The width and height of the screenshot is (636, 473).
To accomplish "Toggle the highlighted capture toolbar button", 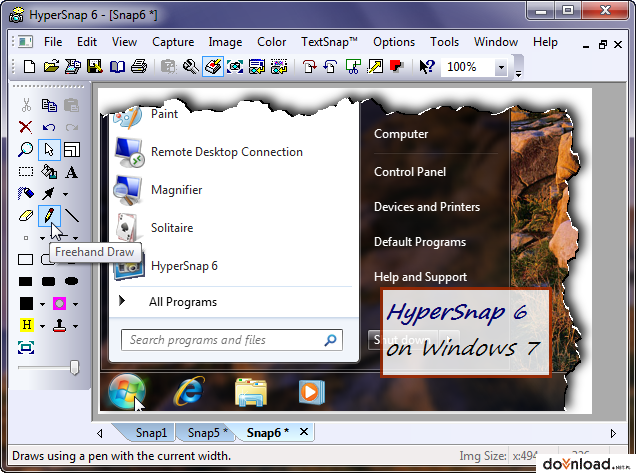I will (213, 67).
